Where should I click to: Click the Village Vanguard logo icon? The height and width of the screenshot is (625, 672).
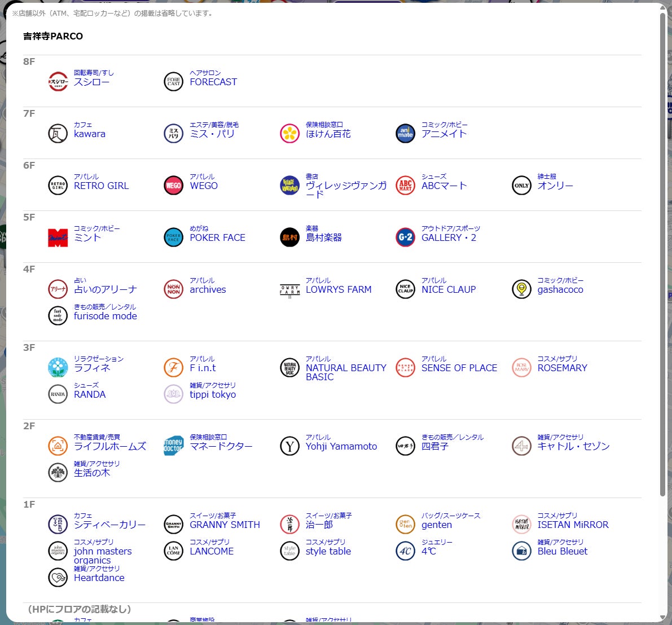pyautogui.click(x=289, y=185)
